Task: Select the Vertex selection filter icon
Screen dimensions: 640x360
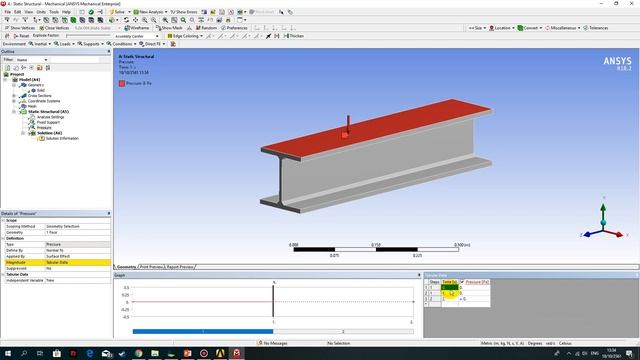Action: pyautogui.click(x=46, y=20)
